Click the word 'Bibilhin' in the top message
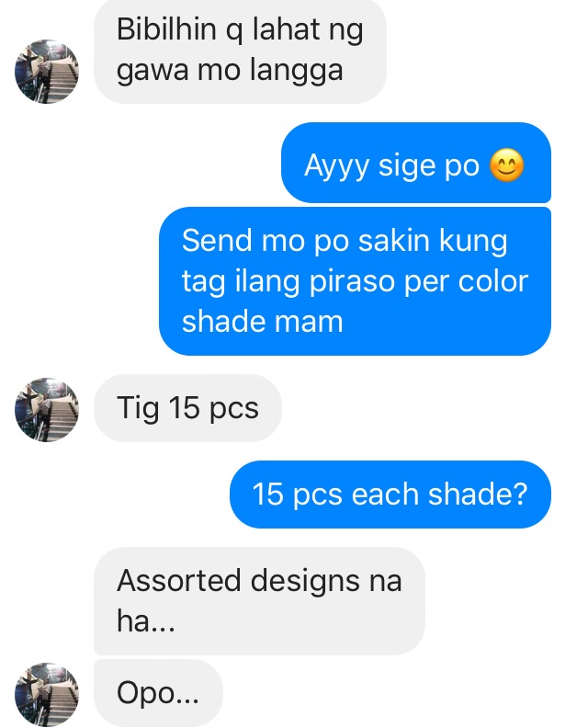Screen dimensions: 588x728 (166, 29)
